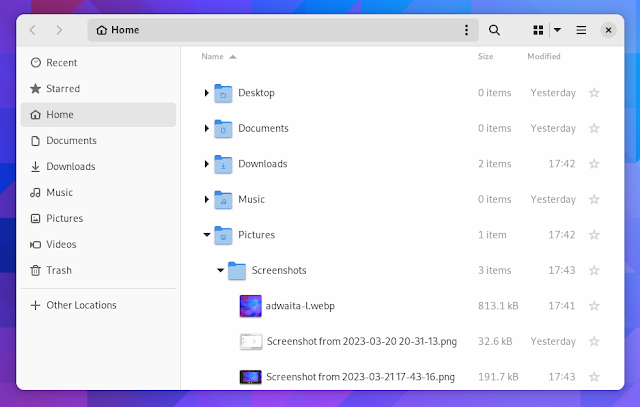Switch to grid view

click(x=538, y=30)
